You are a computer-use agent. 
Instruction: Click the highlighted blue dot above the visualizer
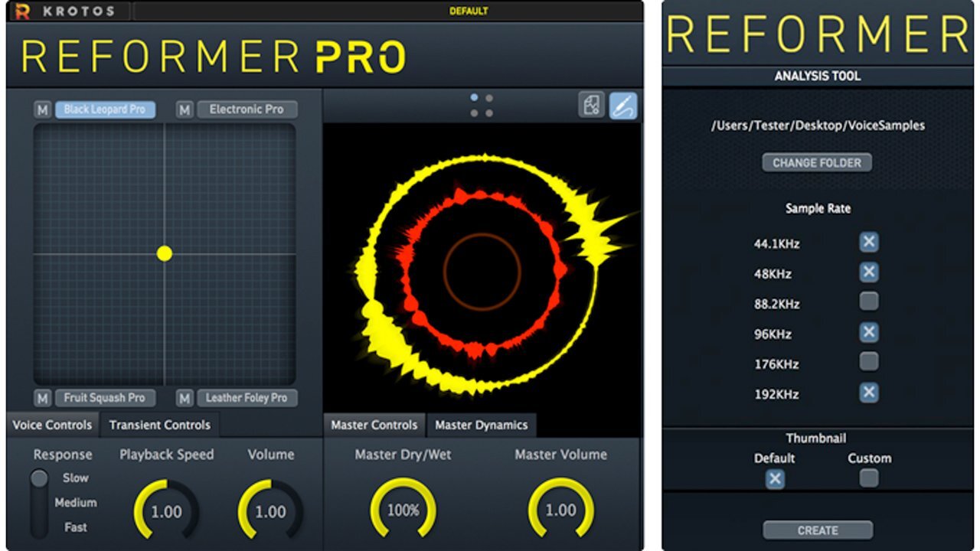point(475,98)
